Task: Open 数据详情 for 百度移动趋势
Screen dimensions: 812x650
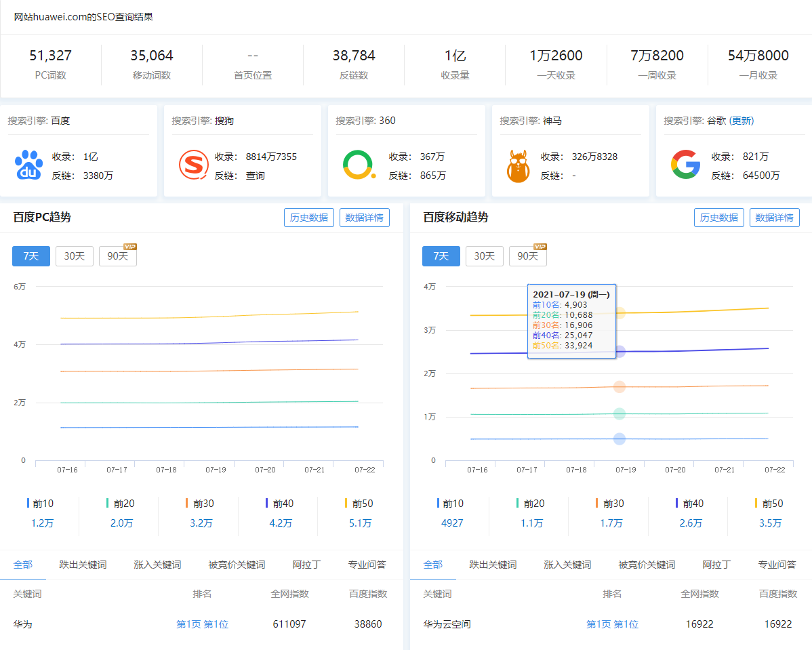Action: click(x=775, y=218)
